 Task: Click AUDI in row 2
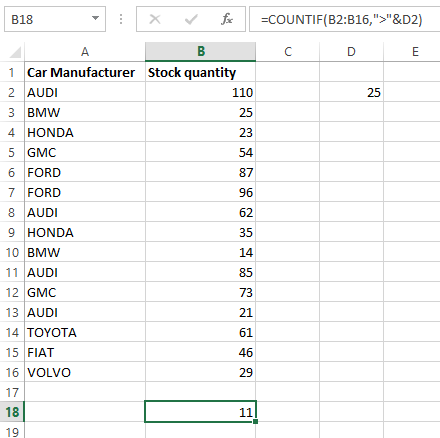click(x=85, y=92)
